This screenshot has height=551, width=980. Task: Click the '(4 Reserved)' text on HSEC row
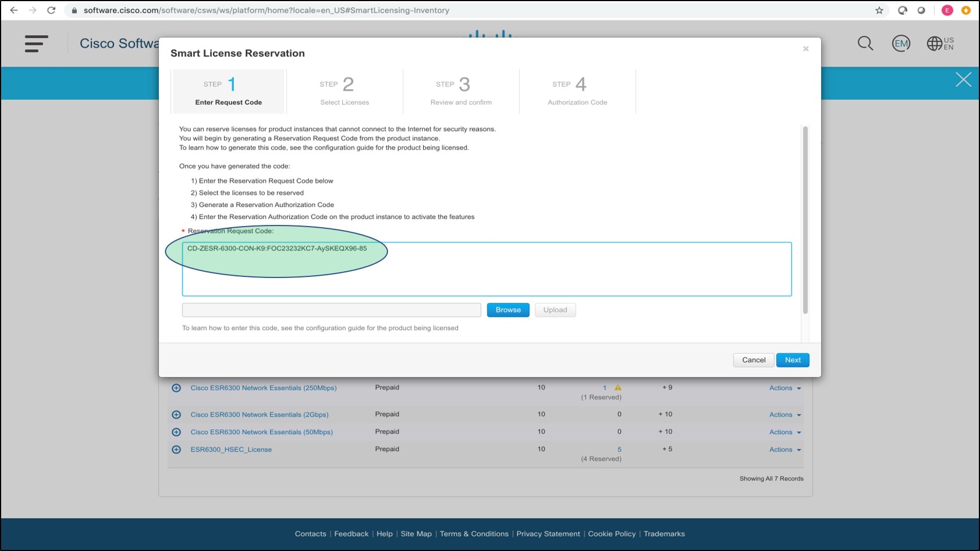tap(601, 459)
